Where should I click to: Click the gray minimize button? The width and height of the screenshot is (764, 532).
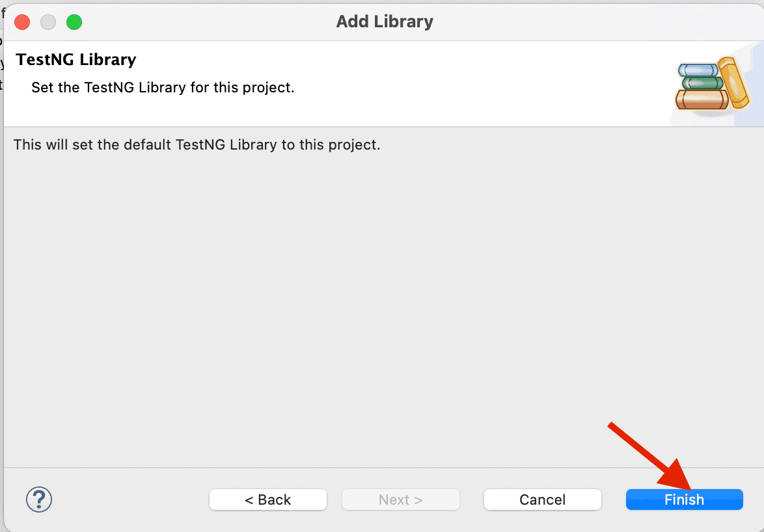click(x=48, y=21)
